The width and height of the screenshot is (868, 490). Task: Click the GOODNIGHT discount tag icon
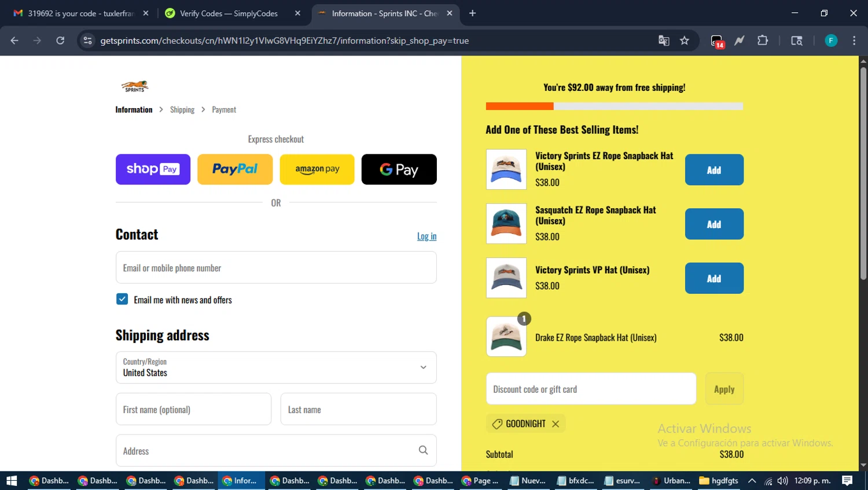[497, 424]
